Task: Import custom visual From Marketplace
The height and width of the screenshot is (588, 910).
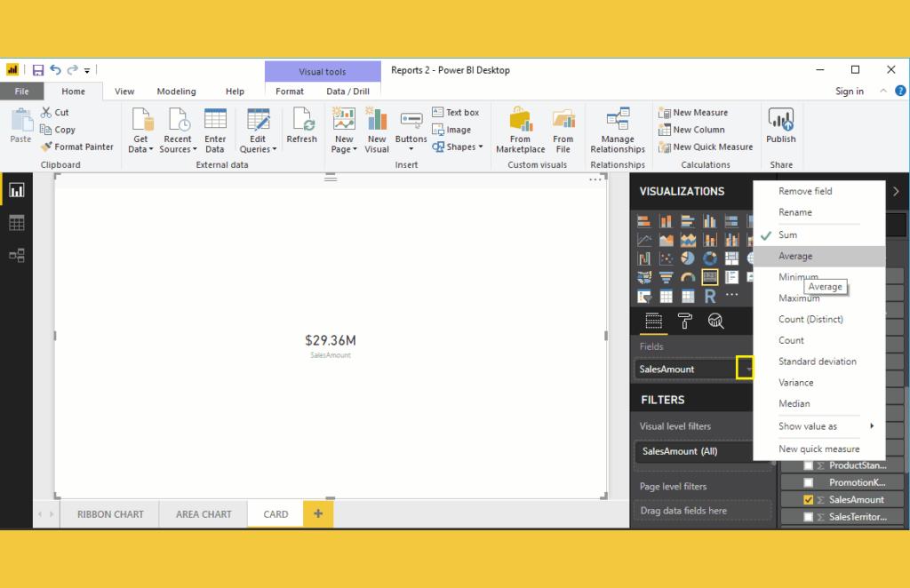Action: 520,131
